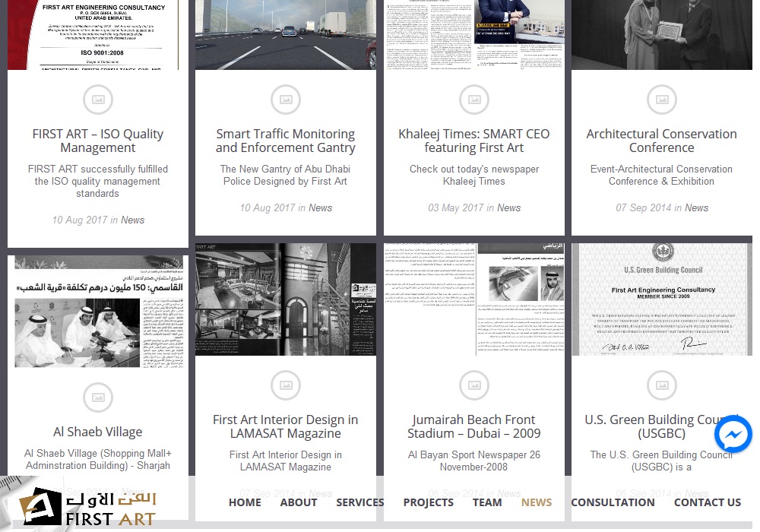Click News category link under Smart Traffic Monitoring
This screenshot has height=532, width=760.
[x=321, y=207]
